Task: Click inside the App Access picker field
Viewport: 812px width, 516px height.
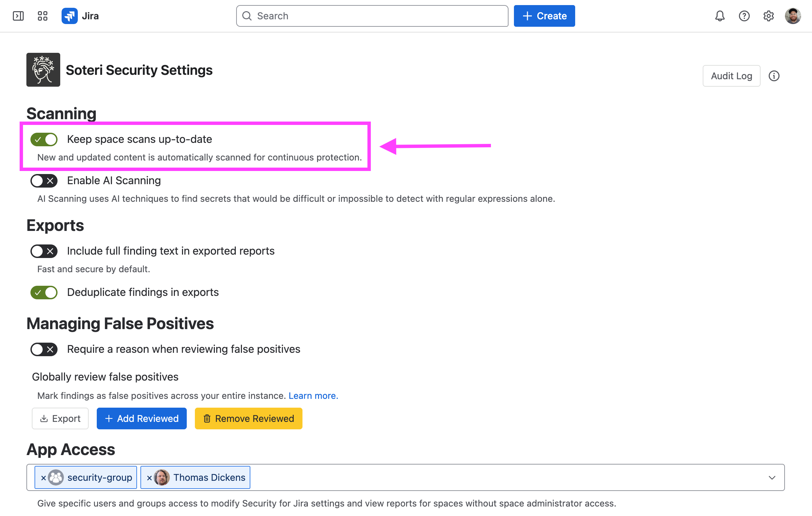Action: tap(405, 477)
